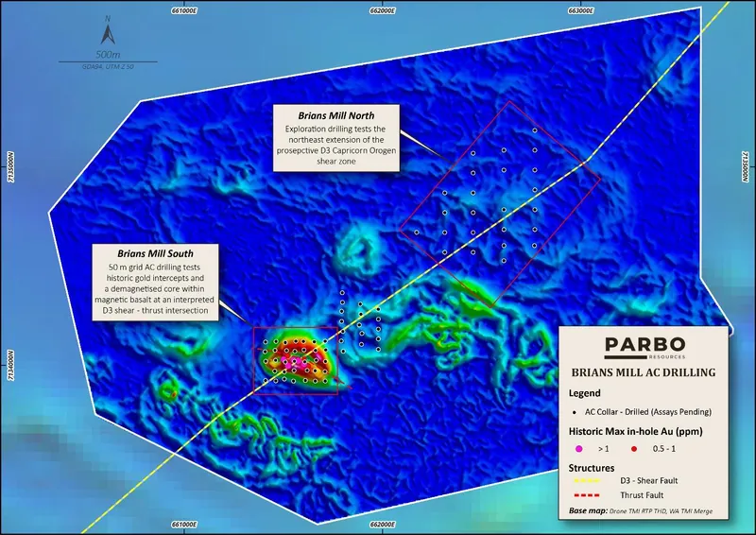756x535 pixels.
Task: Click the top 661000E coordinate label
Action: click(184, 10)
